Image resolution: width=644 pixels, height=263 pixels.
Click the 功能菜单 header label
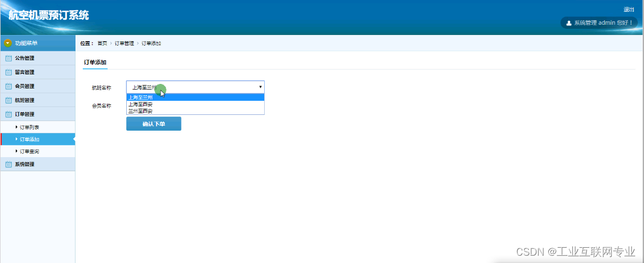click(26, 43)
